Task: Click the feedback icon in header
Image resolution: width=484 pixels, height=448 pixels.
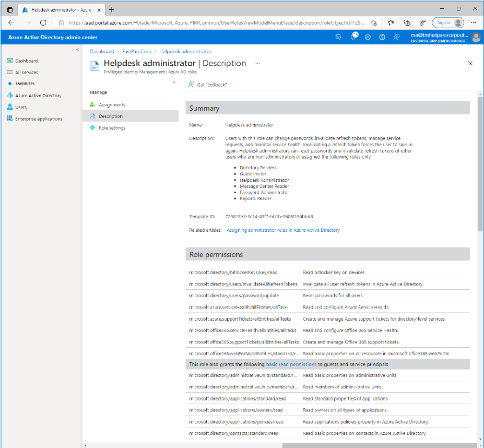Action: point(397,37)
